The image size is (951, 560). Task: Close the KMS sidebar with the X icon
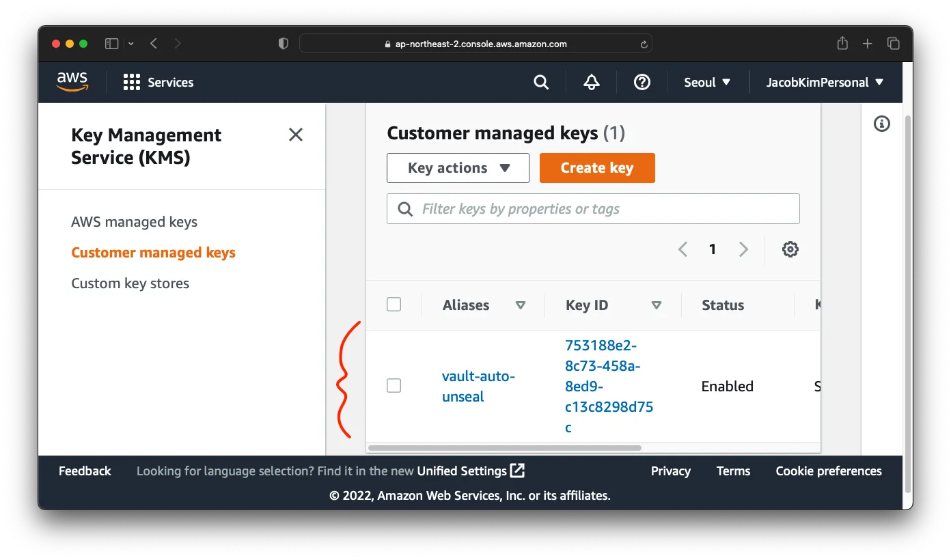tap(295, 135)
